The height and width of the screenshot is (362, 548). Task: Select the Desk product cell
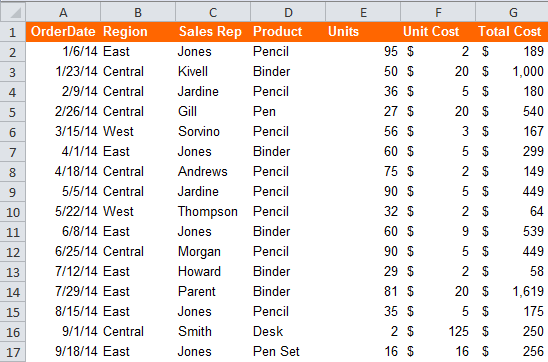pos(288,332)
